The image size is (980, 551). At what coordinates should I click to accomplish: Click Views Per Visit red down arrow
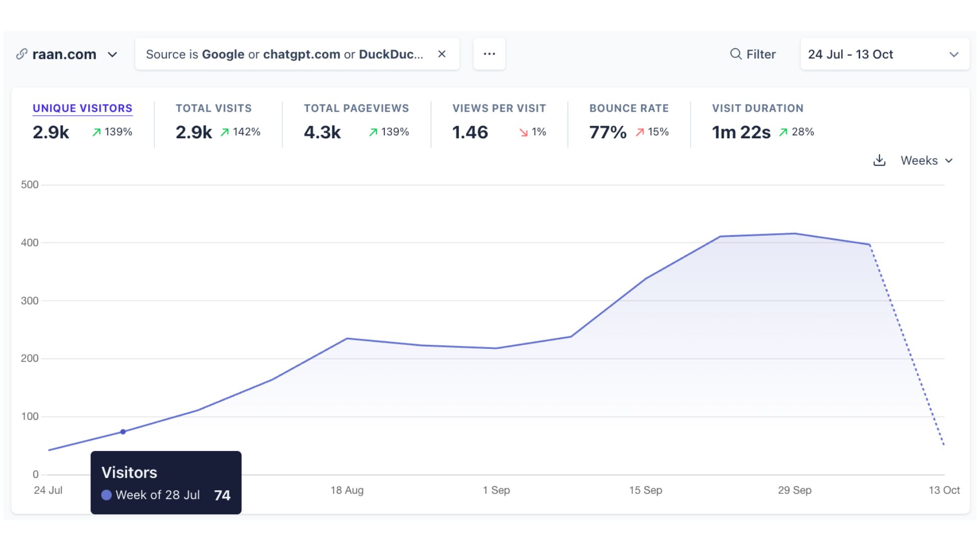tap(523, 133)
